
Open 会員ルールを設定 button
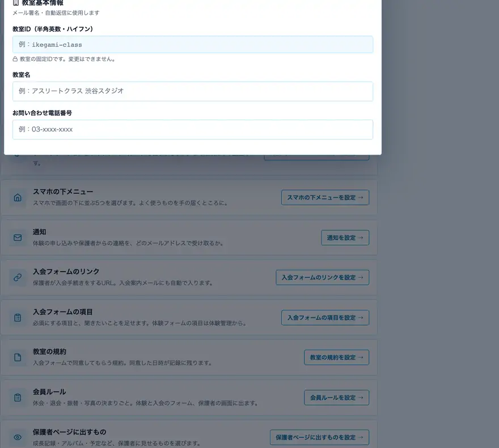337,398
